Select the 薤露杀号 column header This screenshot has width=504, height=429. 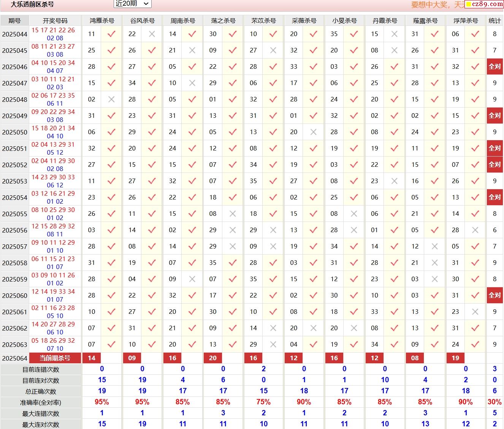point(425,21)
